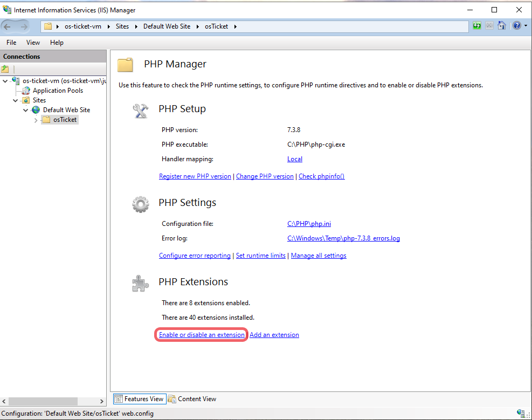Click the status bar network icon
The image size is (532, 420).
click(x=521, y=413)
